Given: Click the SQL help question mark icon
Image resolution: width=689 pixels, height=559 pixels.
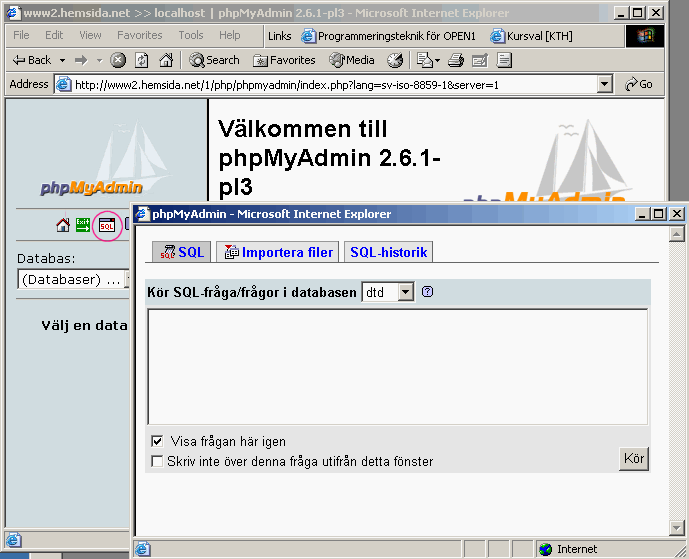Looking at the screenshot, I should 427,291.
